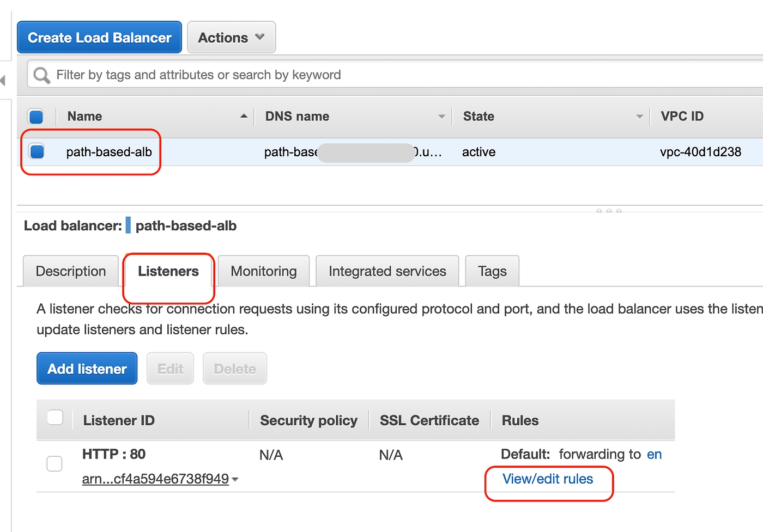Click the search magnifier icon in filter bar
The height and width of the screenshot is (532, 763).
click(41, 75)
